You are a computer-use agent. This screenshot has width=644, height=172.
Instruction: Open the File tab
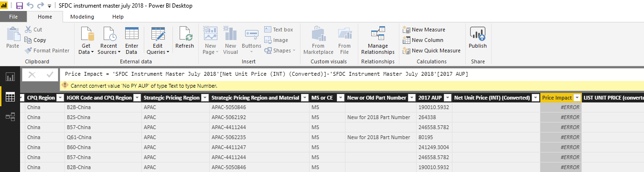point(14,17)
